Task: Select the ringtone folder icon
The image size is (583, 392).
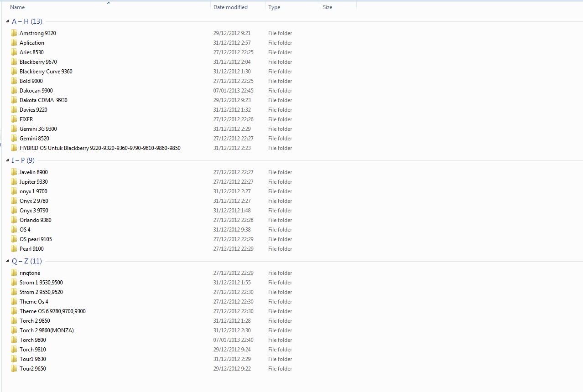Action: (14, 273)
